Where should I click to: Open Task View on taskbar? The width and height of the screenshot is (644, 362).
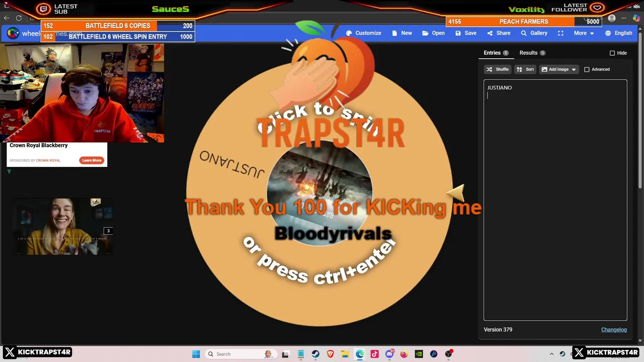click(x=285, y=354)
